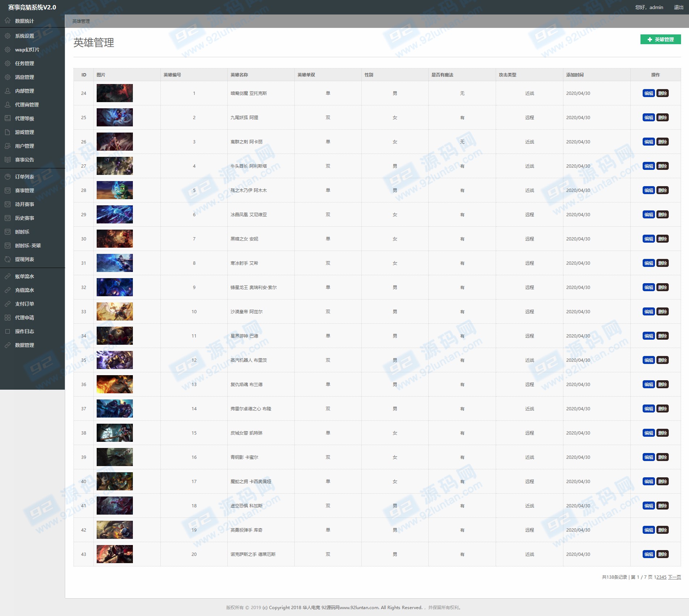Click the 英雄管理 breadcrumb text
This screenshot has width=689, height=616.
[81, 21]
